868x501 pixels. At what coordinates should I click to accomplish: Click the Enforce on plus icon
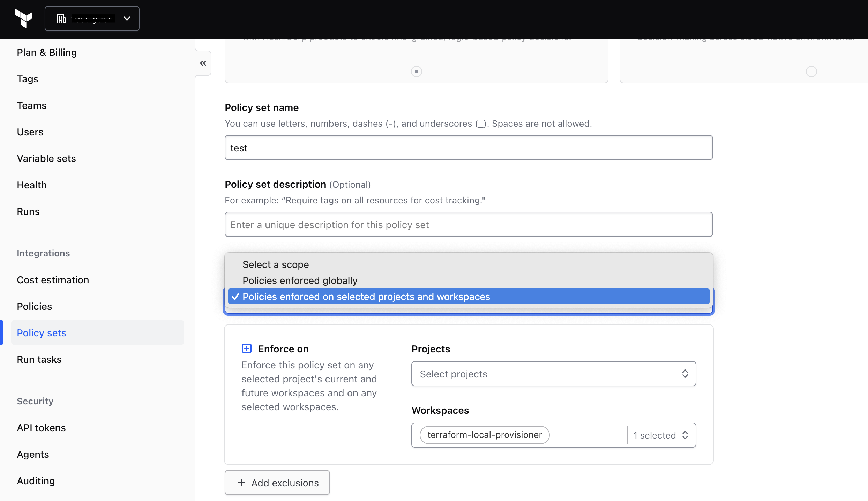(247, 348)
